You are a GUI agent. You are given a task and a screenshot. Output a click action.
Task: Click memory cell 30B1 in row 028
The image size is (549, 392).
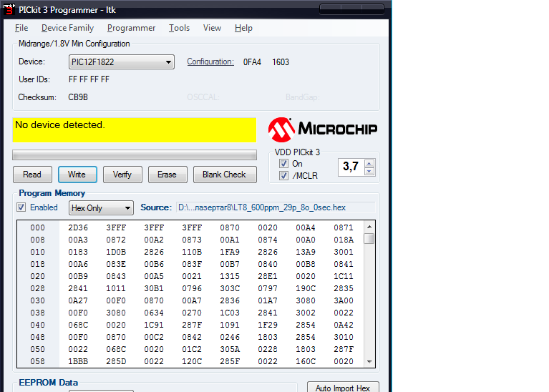tap(154, 288)
